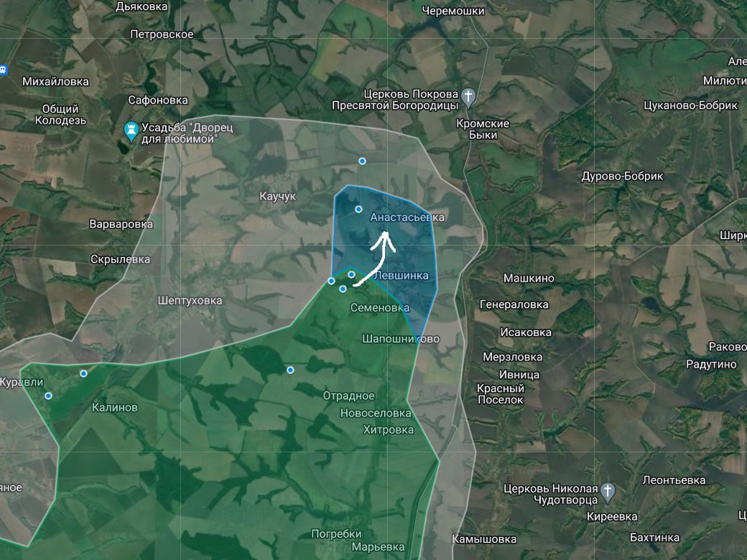Open the Дурово-Бобрик label
This screenshot has width=747, height=560.
pyautogui.click(x=622, y=176)
